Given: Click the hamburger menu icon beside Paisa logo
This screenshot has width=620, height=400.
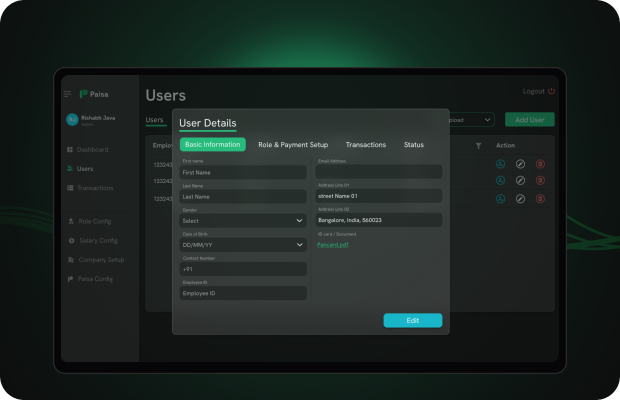Looking at the screenshot, I should tap(68, 94).
